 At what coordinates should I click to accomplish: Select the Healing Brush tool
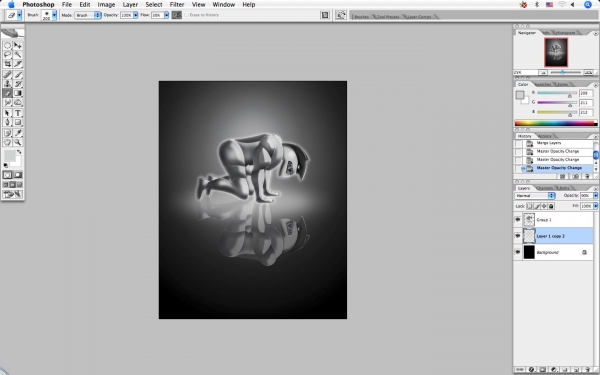7,75
